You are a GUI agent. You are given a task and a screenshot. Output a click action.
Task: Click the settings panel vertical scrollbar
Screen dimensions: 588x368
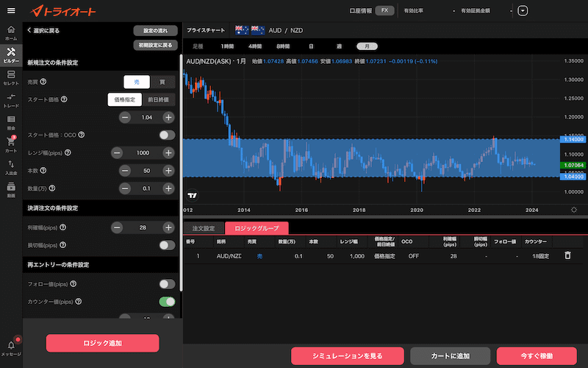pyautogui.click(x=181, y=173)
